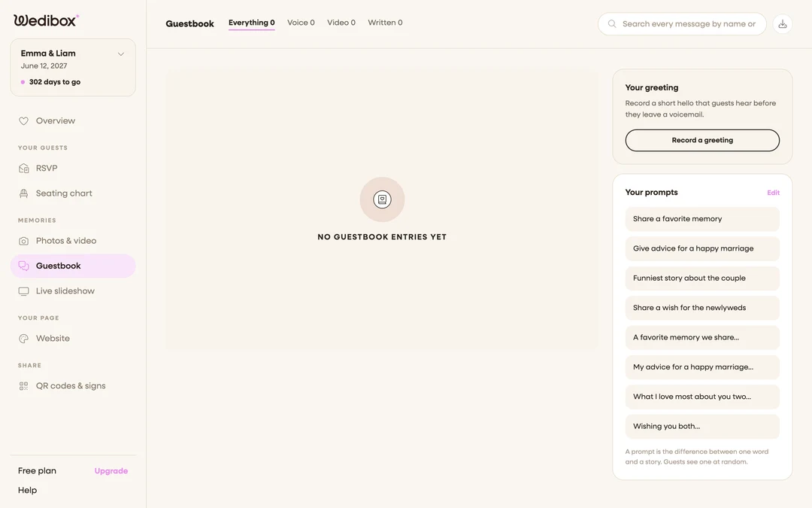
Task: Click the Wedibox logo
Action: 46,20
